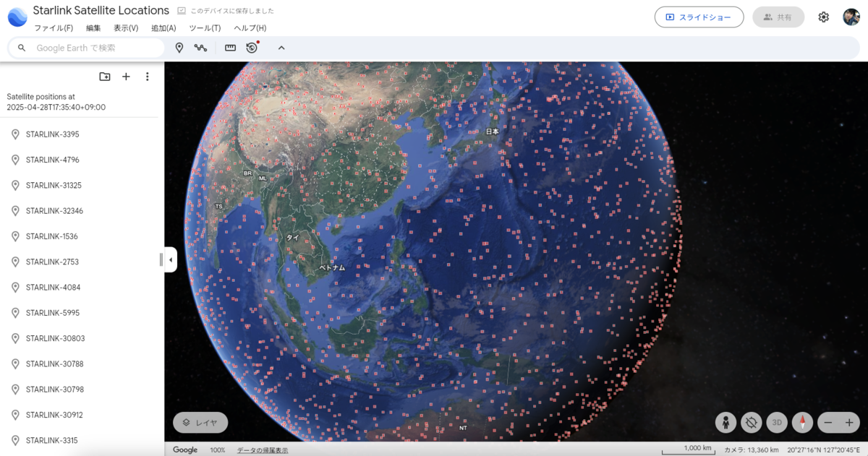The width and height of the screenshot is (868, 456).
Task: Select the STARLINK-30912 placemark row
Action: pyautogui.click(x=82, y=415)
